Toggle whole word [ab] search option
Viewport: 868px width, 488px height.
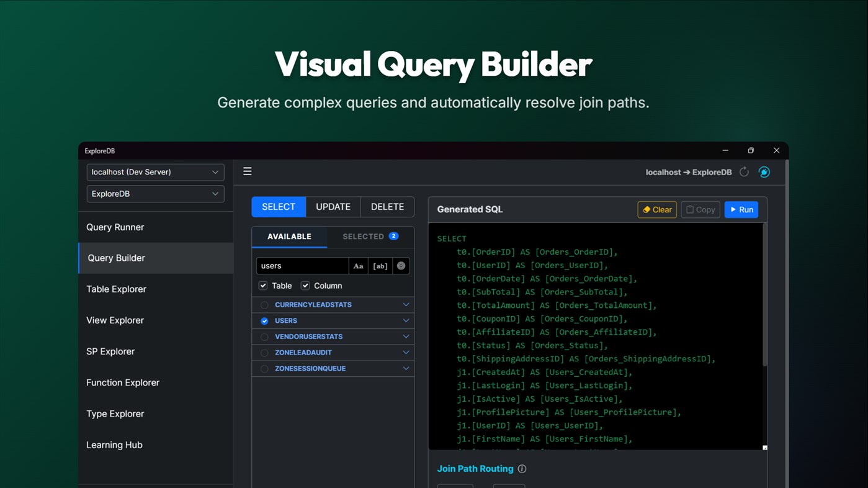pyautogui.click(x=380, y=266)
